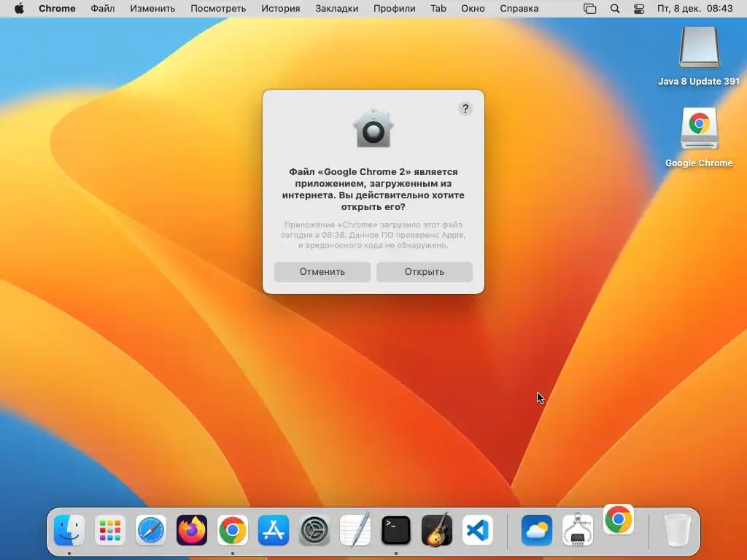
Task: Open System Settings gear in the Dock
Action: click(x=314, y=530)
